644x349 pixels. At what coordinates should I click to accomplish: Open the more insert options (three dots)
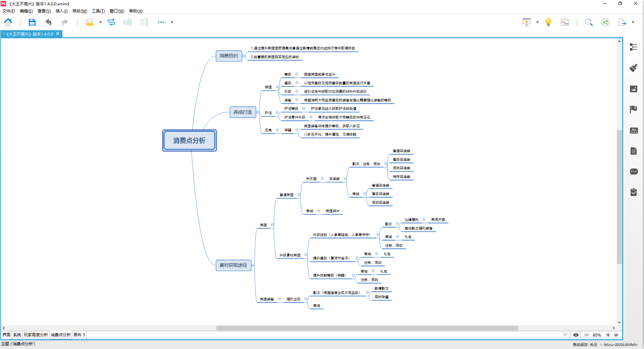point(161,22)
